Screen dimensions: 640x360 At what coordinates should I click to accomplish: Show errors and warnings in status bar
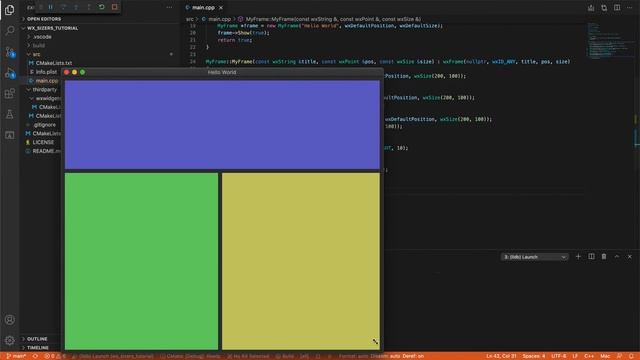click(x=55, y=356)
